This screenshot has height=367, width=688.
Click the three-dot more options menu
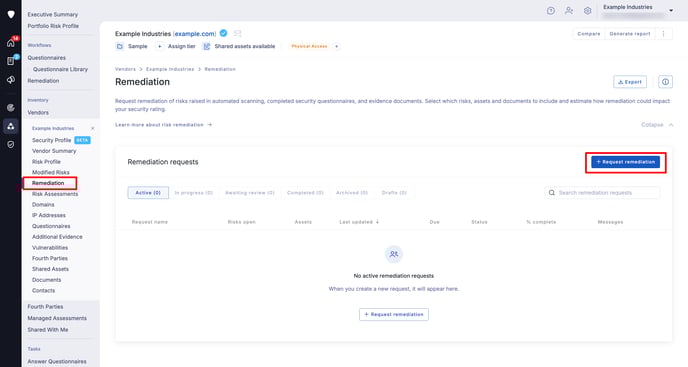click(663, 34)
